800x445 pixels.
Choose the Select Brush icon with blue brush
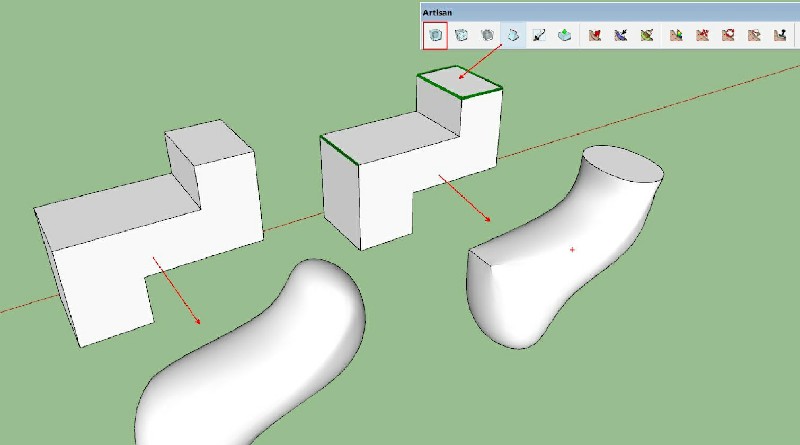(x=620, y=35)
